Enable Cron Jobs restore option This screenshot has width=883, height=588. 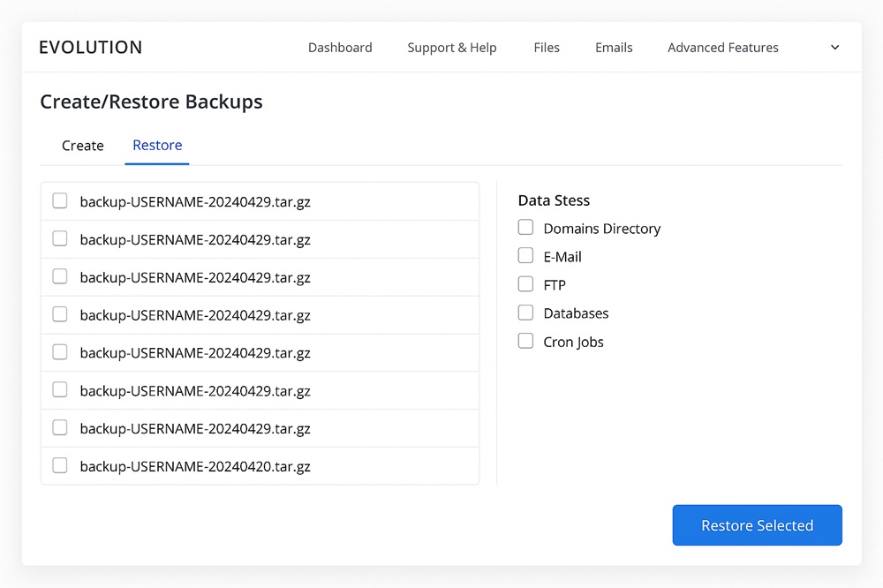525,341
